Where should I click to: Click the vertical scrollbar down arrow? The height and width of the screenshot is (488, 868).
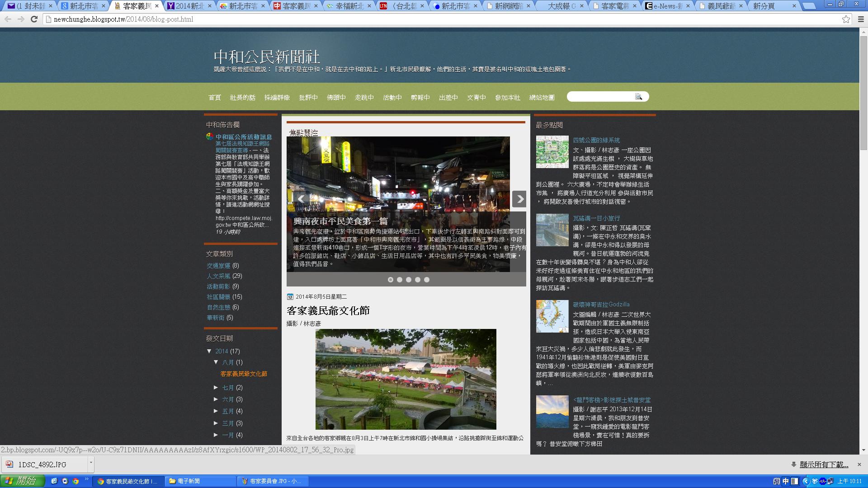point(863,450)
